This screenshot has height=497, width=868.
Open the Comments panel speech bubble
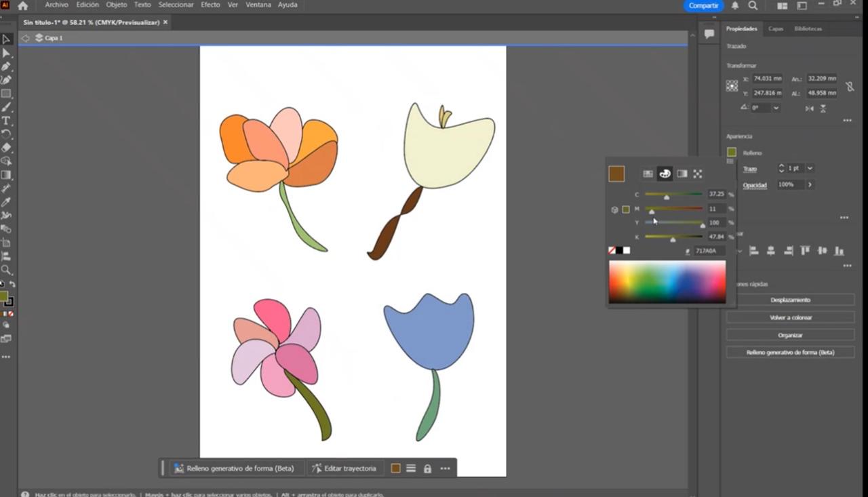coord(709,34)
